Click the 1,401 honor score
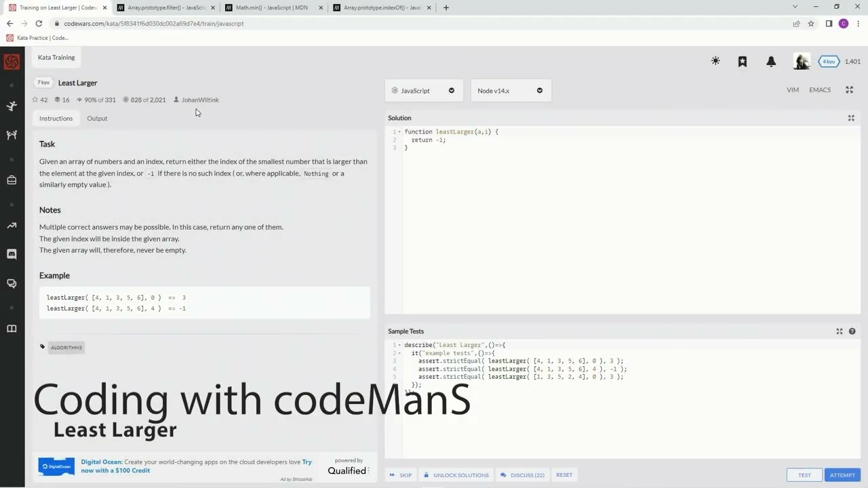Screen dimensions: 868x488 [852, 61]
